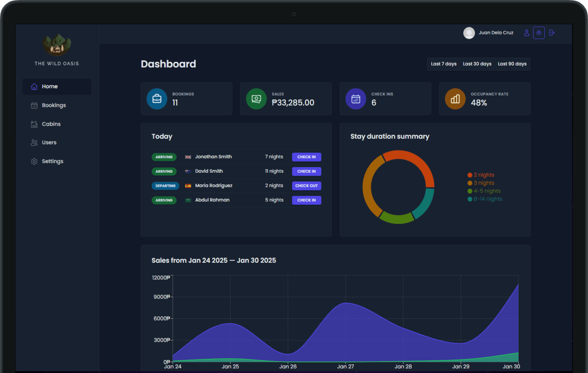The width and height of the screenshot is (588, 373).
Task: Select the Last 30 days filter
Action: click(477, 64)
